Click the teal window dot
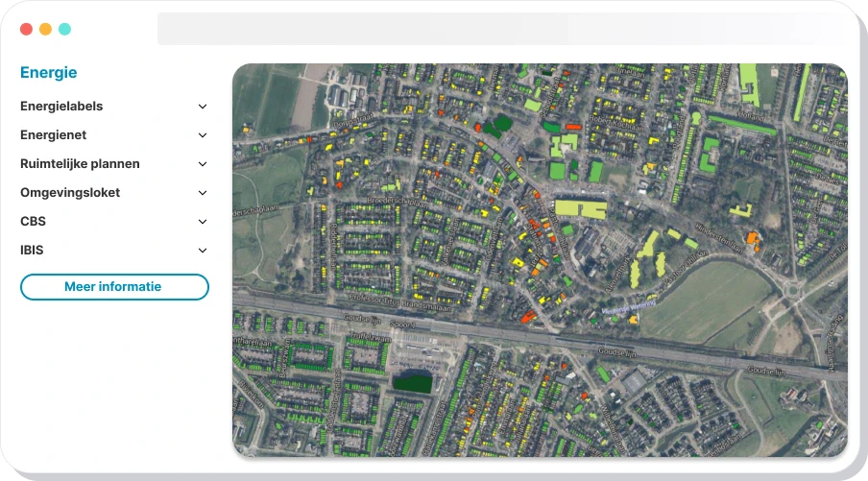This screenshot has height=481, width=868. coord(64,29)
